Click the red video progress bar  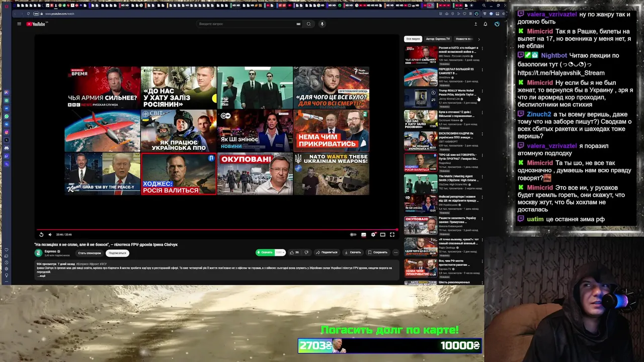(x=217, y=230)
